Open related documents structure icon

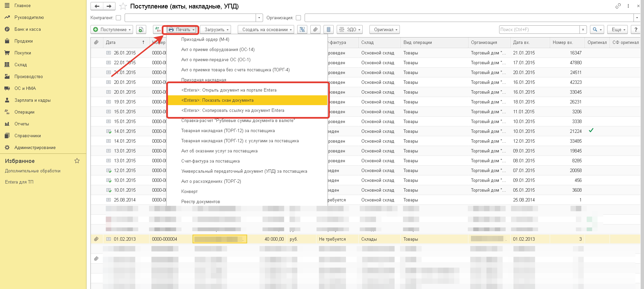click(302, 29)
